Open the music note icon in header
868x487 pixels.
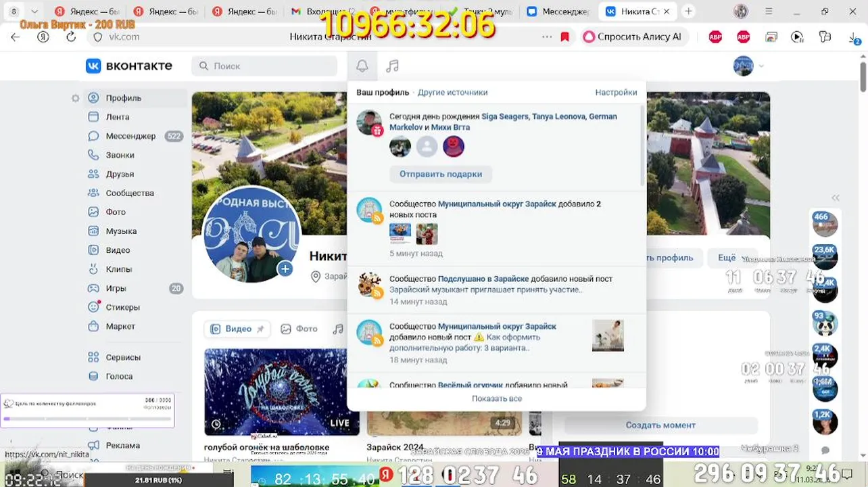coord(392,66)
